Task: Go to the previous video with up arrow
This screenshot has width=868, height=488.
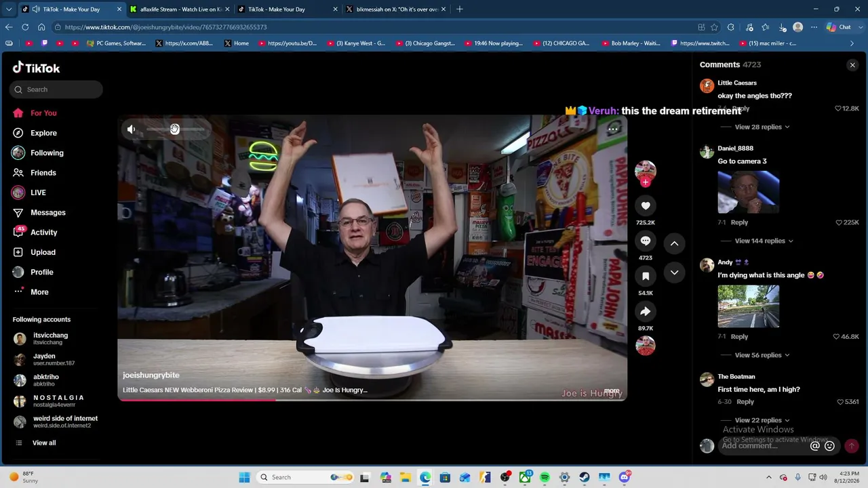Action: point(674,243)
